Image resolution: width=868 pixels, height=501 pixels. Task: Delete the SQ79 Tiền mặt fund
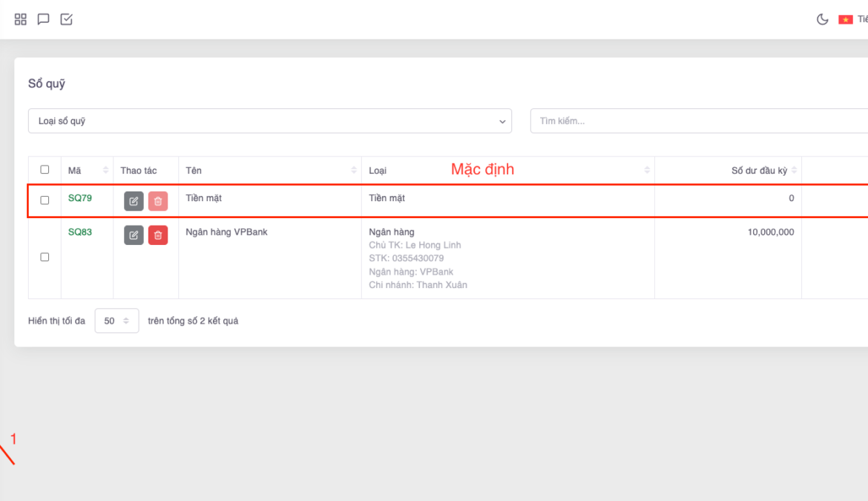pyautogui.click(x=158, y=200)
